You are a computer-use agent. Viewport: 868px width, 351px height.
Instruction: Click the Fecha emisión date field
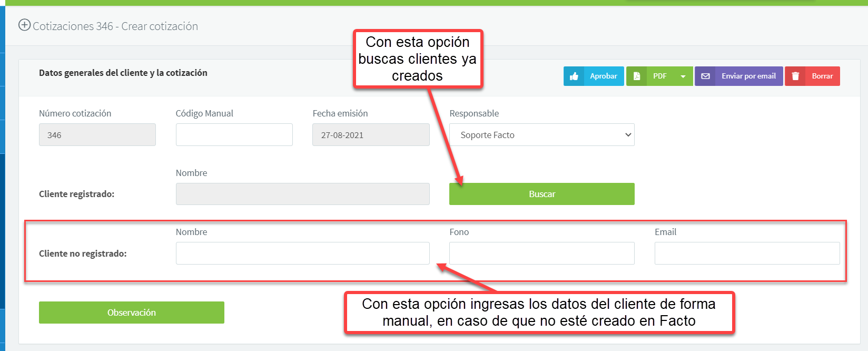[x=371, y=135]
